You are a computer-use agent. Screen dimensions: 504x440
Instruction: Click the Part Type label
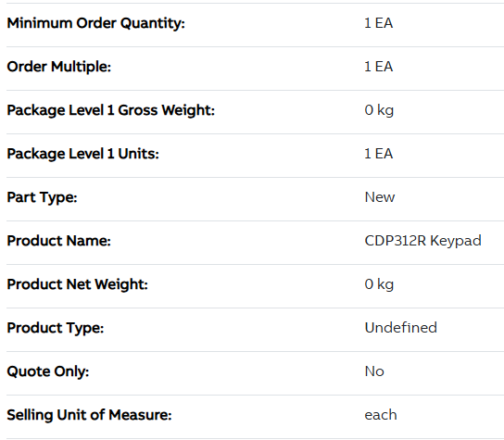(x=42, y=197)
